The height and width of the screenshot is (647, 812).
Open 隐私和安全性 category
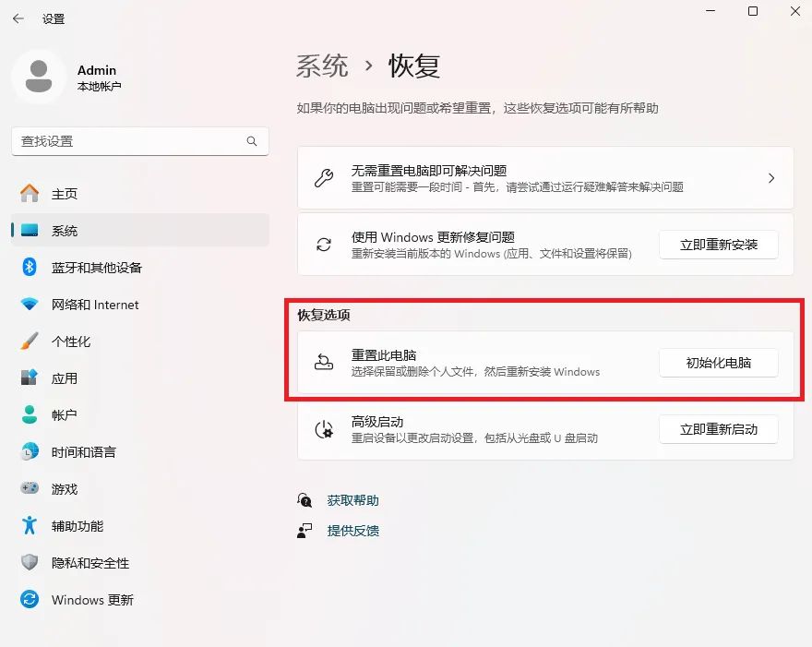pos(140,563)
